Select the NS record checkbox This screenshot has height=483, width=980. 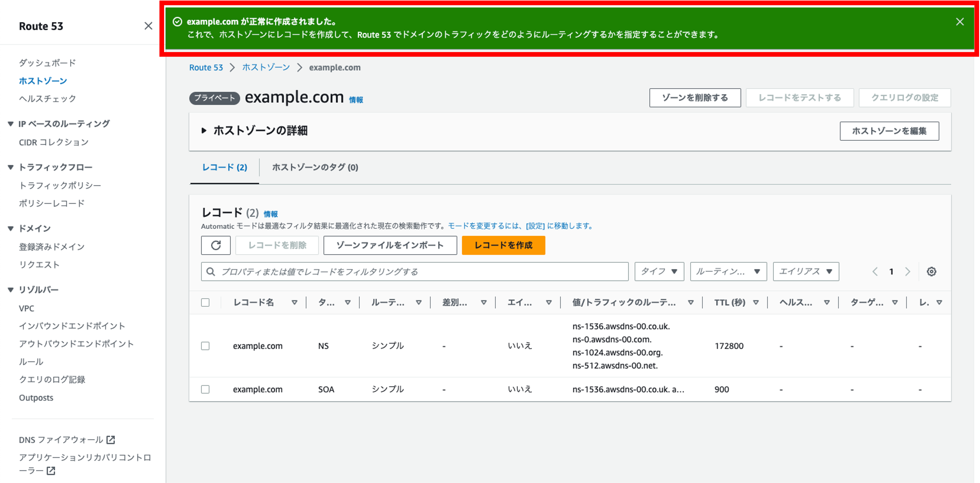[205, 346]
